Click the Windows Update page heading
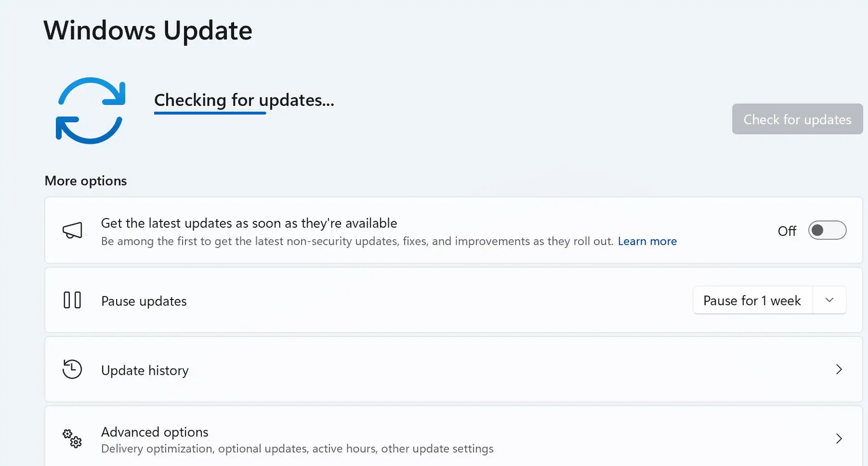Screen dimensions: 868x466 tap(148, 31)
